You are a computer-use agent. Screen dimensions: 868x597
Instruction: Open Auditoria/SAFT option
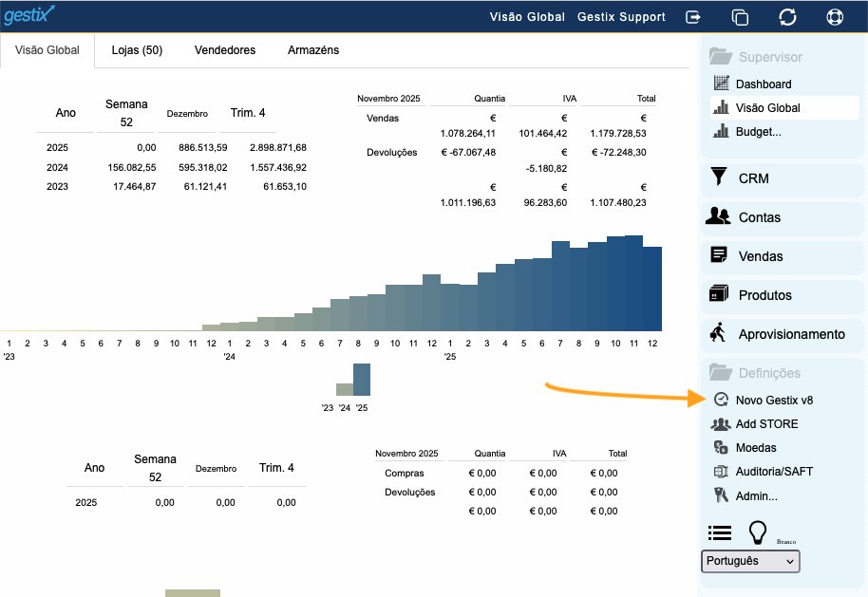coord(773,472)
